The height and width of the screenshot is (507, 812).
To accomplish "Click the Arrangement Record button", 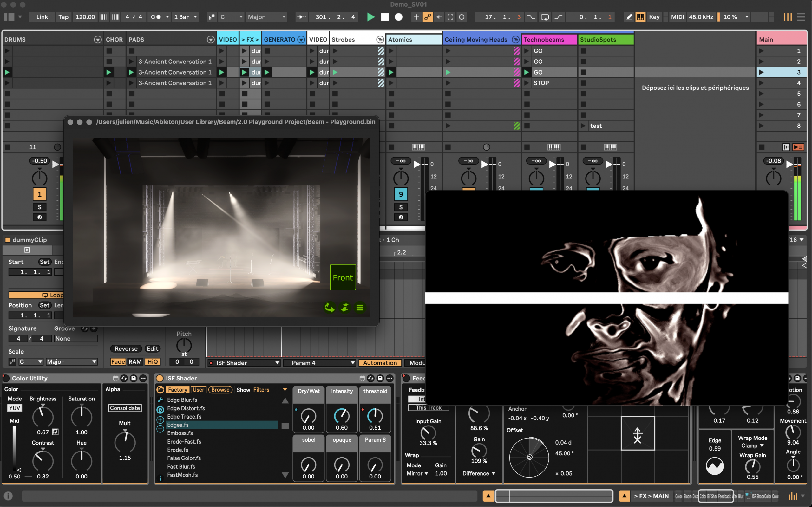I will click(398, 17).
